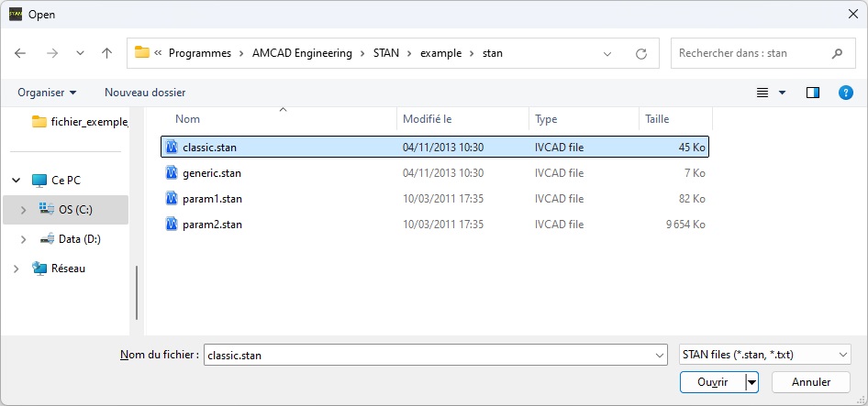Viewport: 868px width, 406px height.
Task: Open the STAN files type filter dropdown
Action: [x=765, y=355]
